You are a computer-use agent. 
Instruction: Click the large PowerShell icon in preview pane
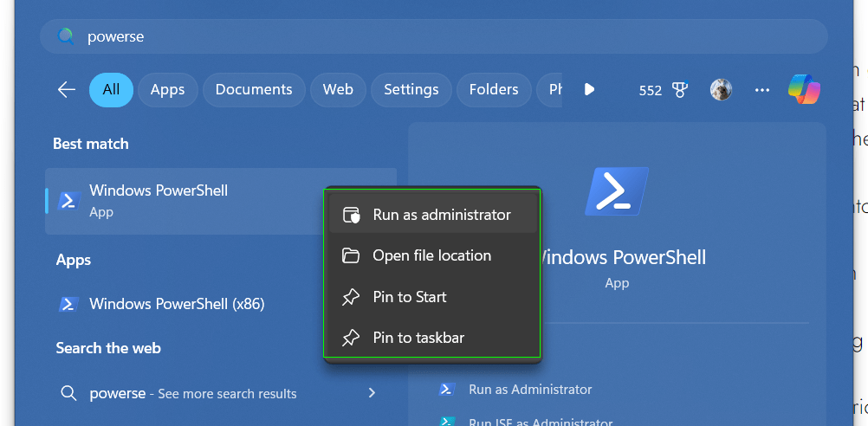[616, 190]
